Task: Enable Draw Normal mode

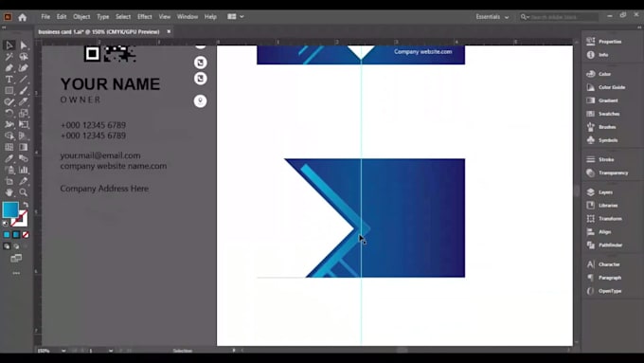Action: point(7,246)
